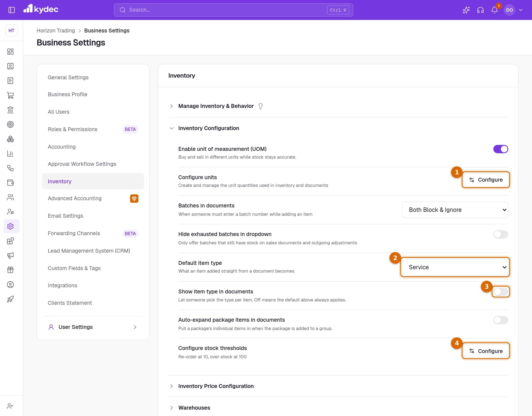Open Custom Fields & Tags

93,268
